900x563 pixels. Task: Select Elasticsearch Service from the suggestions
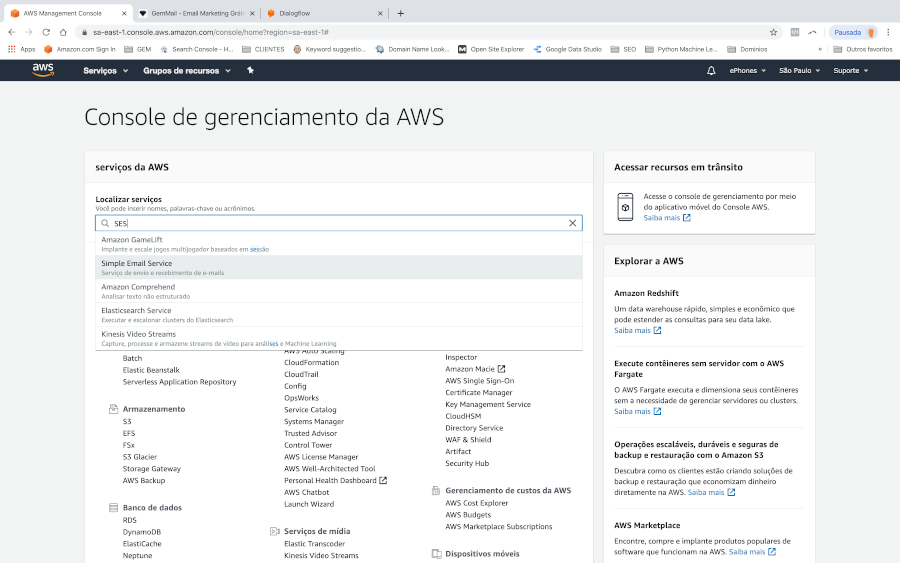[339, 314]
